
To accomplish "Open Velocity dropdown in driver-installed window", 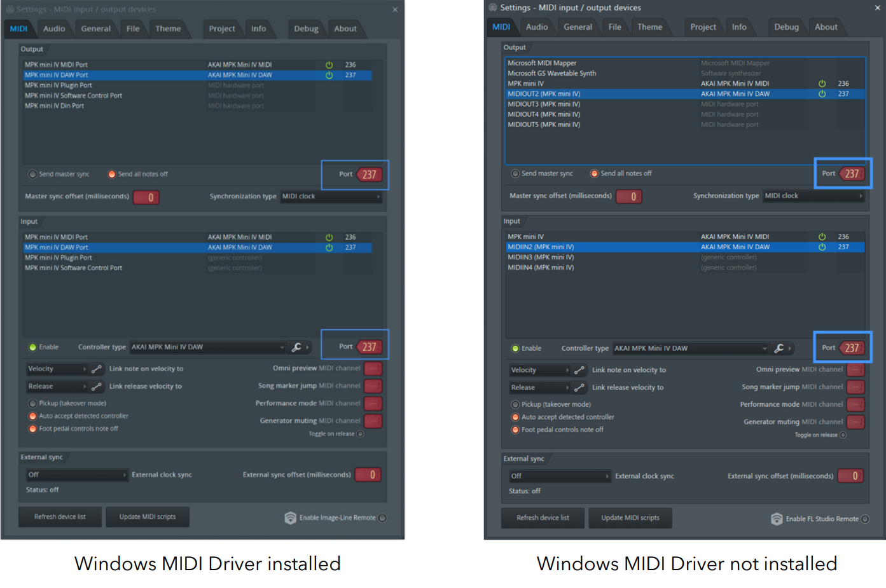I will pyautogui.click(x=57, y=369).
